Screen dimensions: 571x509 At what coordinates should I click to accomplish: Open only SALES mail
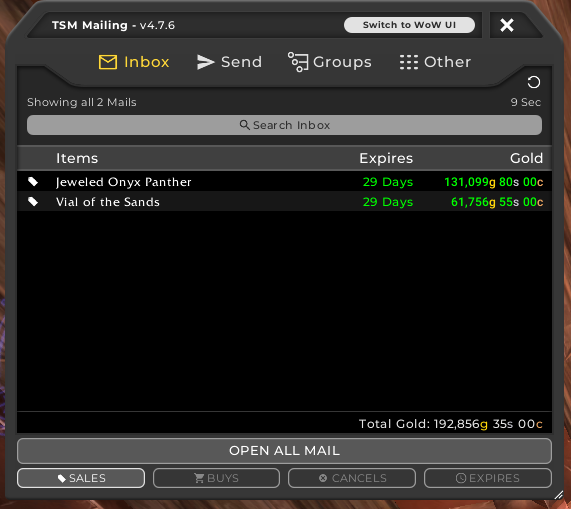click(x=81, y=478)
